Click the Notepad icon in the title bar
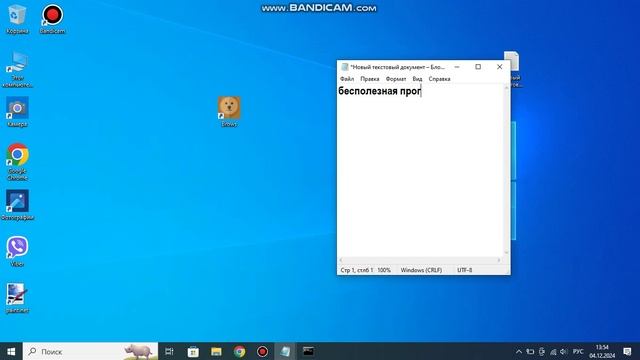640x360 pixels. (x=344, y=67)
